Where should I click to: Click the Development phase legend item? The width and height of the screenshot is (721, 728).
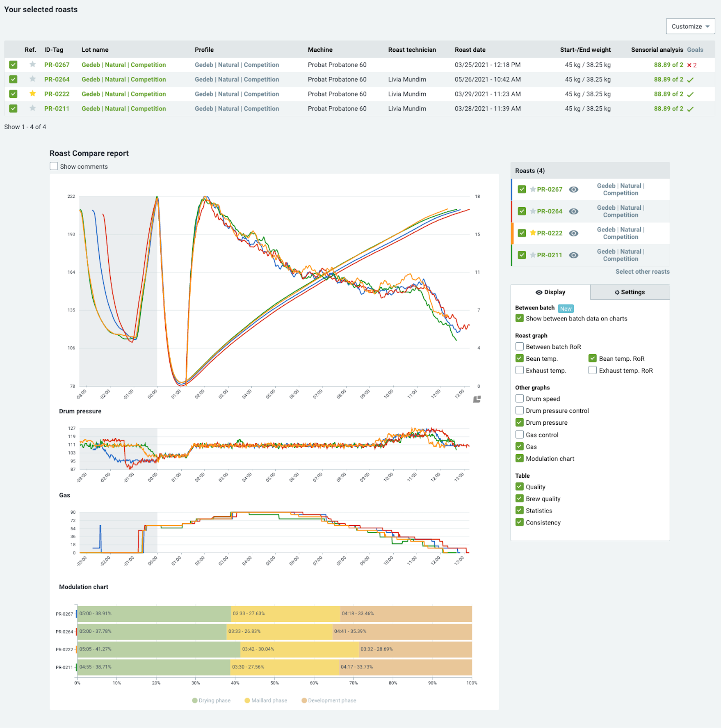329,701
